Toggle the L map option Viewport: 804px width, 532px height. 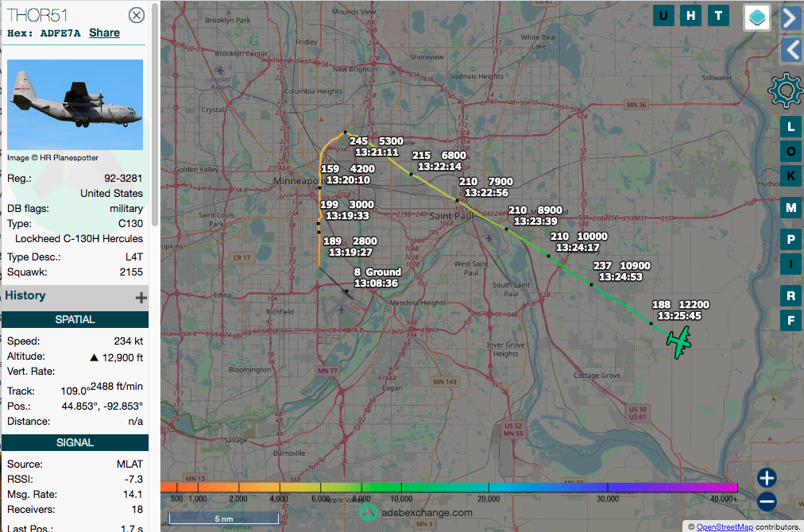(x=791, y=126)
